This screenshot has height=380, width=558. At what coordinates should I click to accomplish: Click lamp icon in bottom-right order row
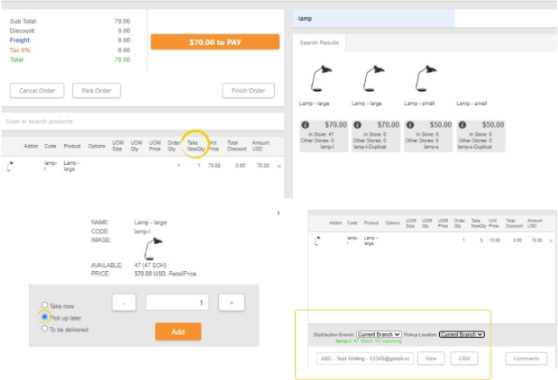click(x=317, y=241)
